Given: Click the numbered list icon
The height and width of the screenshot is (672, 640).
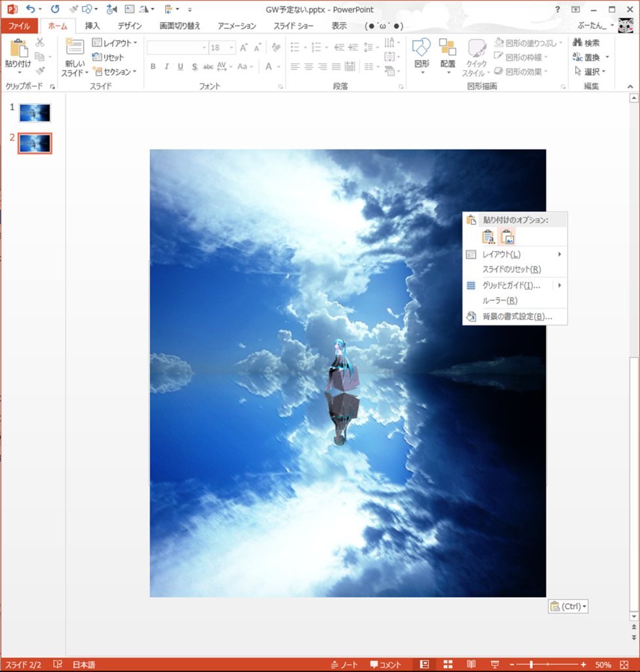Looking at the screenshot, I should [316, 47].
